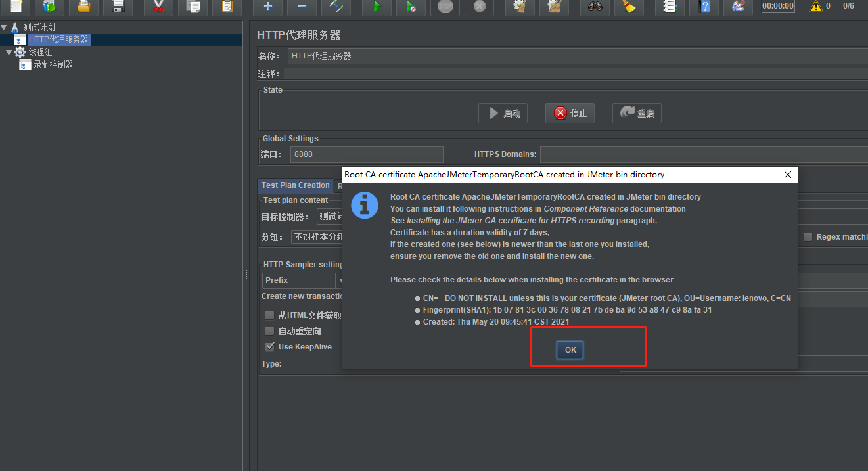Viewport: 868px width, 471px height.
Task: Click the 00:00:00 elapsed time display
Action: tap(778, 6)
